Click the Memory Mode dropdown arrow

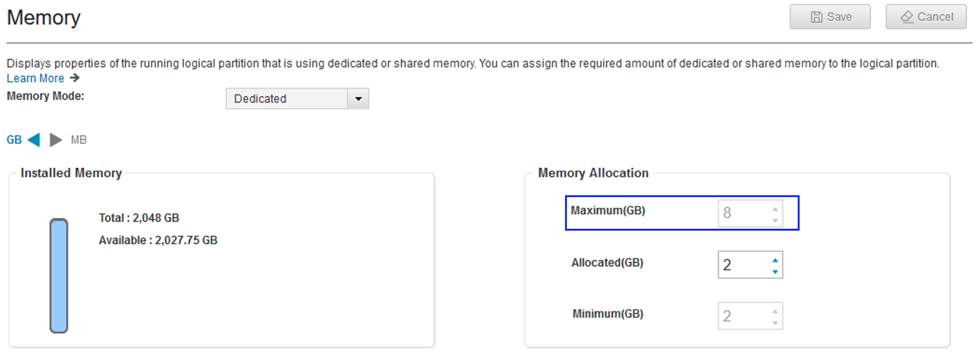pyautogui.click(x=358, y=98)
